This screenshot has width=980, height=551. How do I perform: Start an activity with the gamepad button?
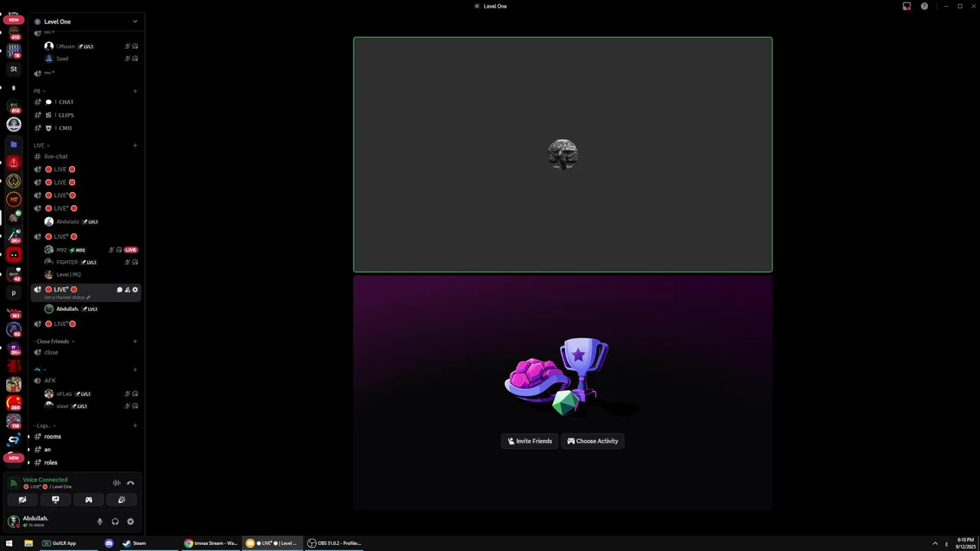tap(88, 500)
